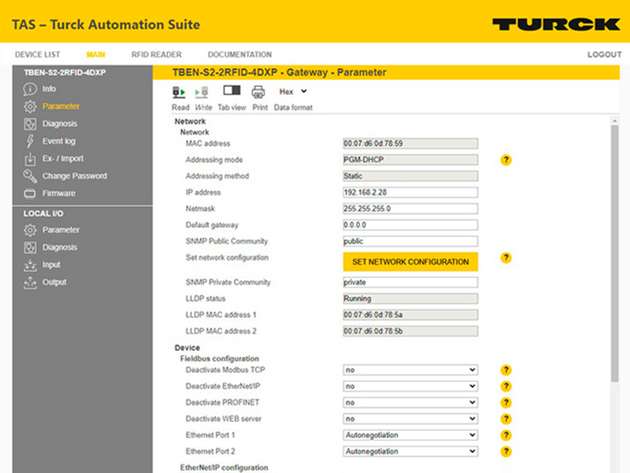Click the TURCK logo

pos(556,24)
